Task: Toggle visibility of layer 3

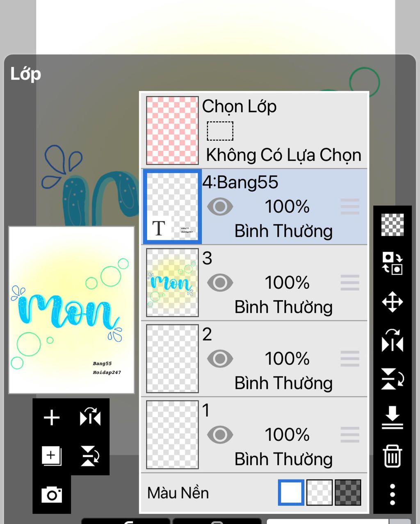Action: [220, 283]
